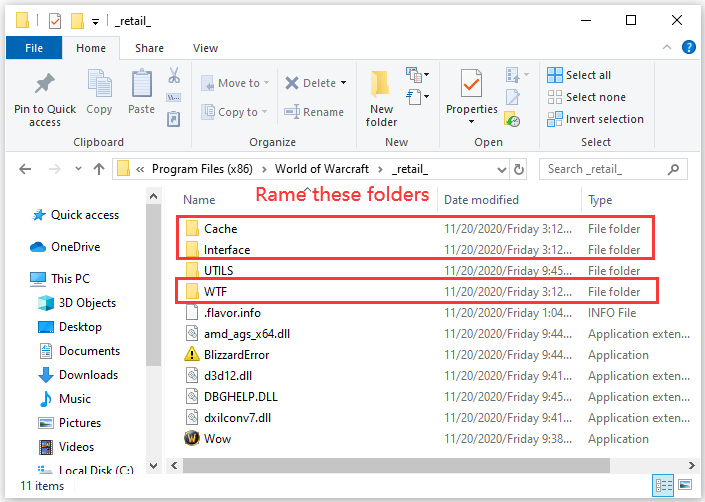Click Properties icon in title bar
705x502 pixels.
click(x=55, y=21)
